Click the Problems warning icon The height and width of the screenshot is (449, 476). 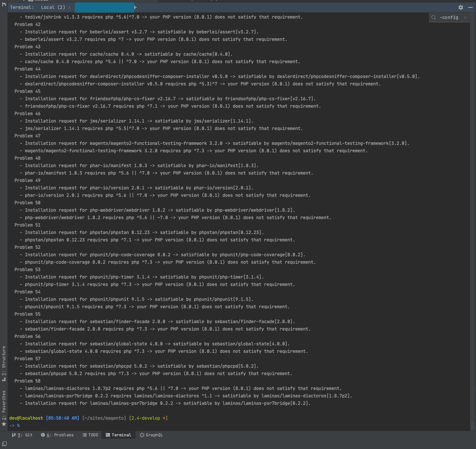[43, 435]
